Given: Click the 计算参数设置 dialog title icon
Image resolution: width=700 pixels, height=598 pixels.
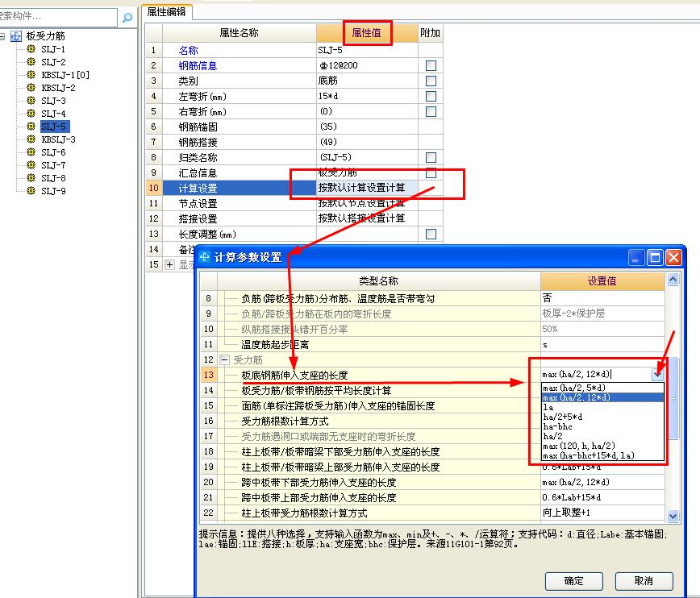Looking at the screenshot, I should 205,257.
